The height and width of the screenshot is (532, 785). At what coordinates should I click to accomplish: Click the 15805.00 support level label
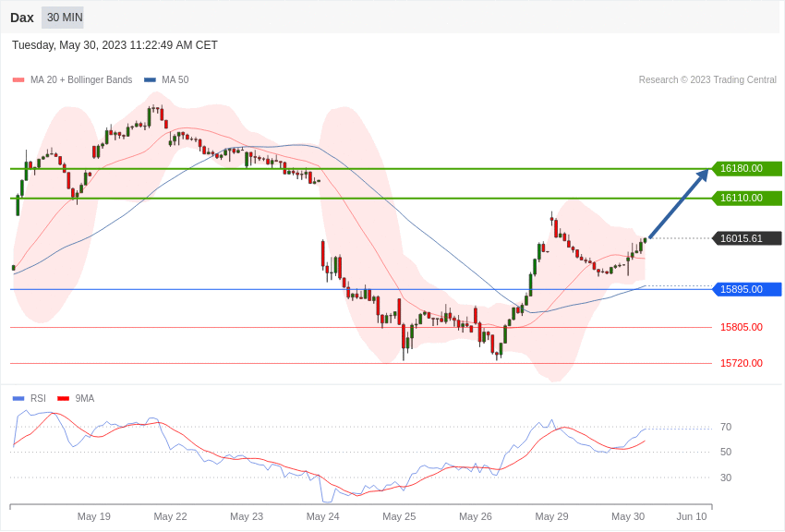(x=742, y=327)
